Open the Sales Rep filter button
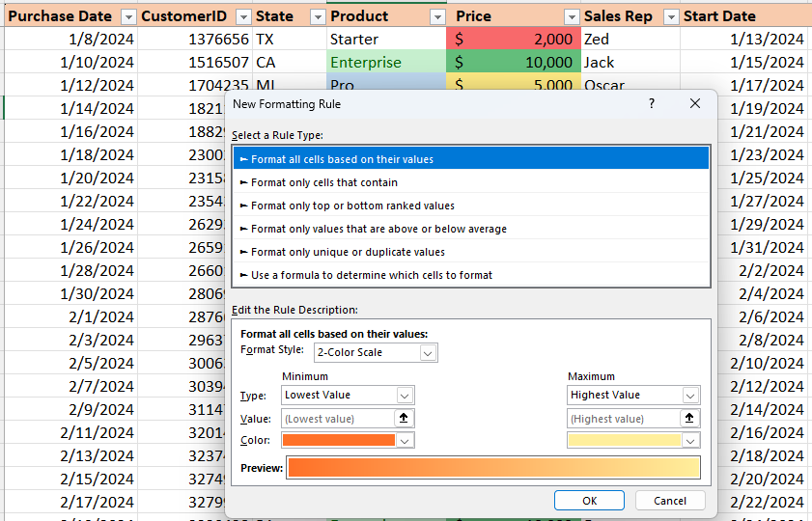 point(669,17)
